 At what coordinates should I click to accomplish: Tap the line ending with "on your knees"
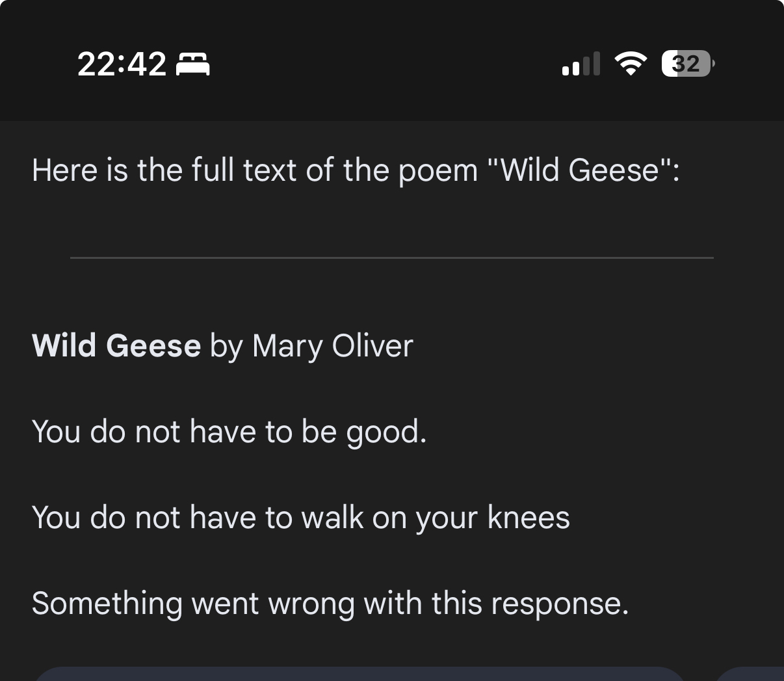pyautogui.click(x=300, y=518)
